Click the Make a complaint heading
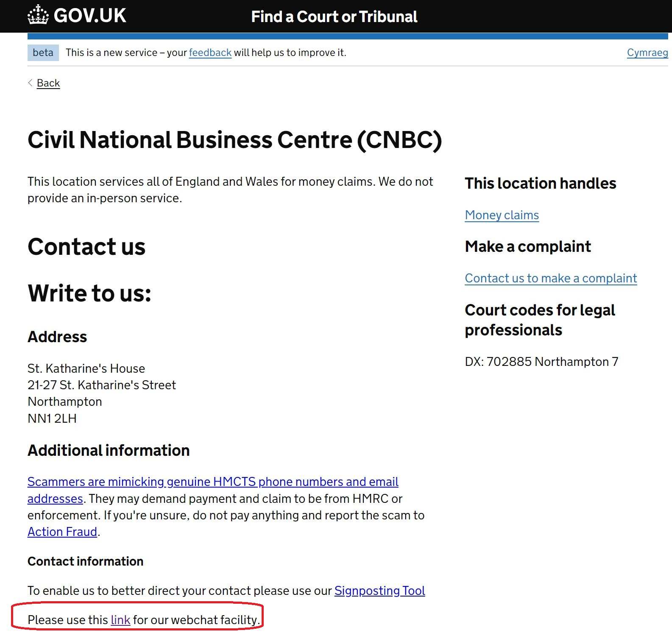This screenshot has height=633, width=672. pos(528,246)
